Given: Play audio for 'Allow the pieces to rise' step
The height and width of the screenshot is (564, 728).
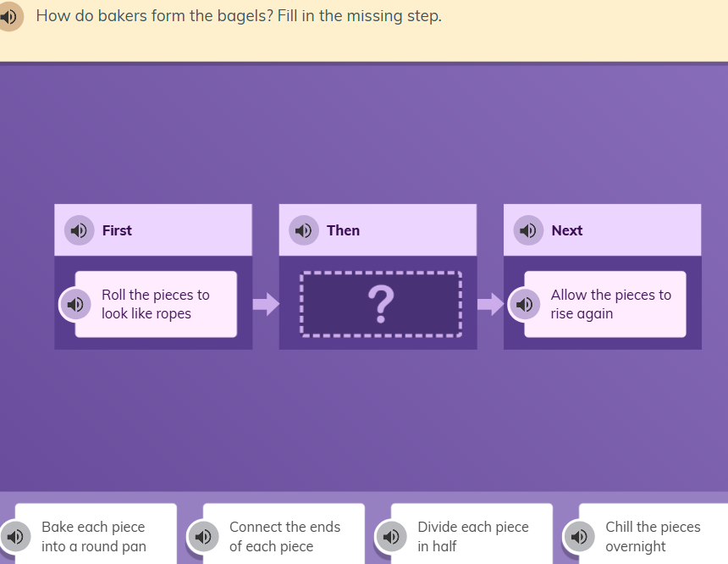Looking at the screenshot, I should coord(523,304).
